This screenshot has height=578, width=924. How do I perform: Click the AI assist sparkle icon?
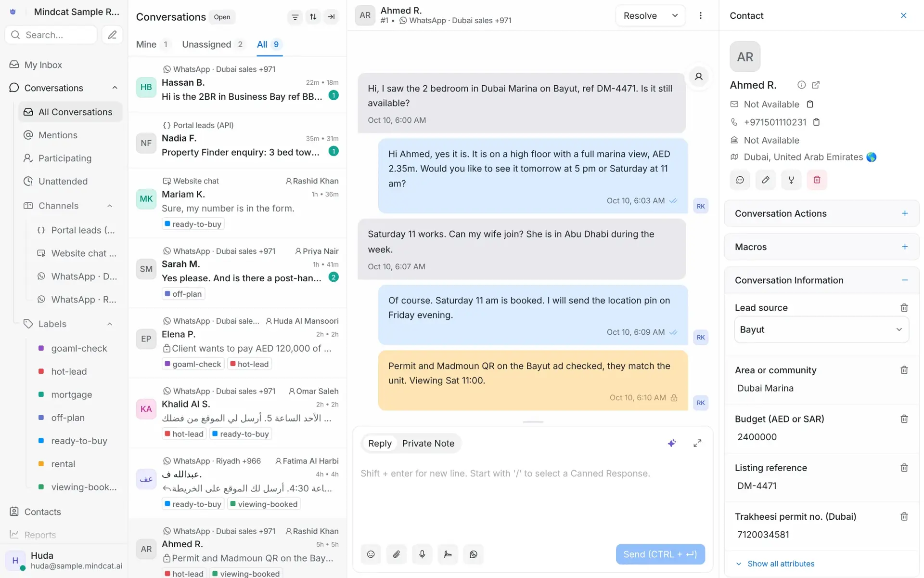point(672,443)
